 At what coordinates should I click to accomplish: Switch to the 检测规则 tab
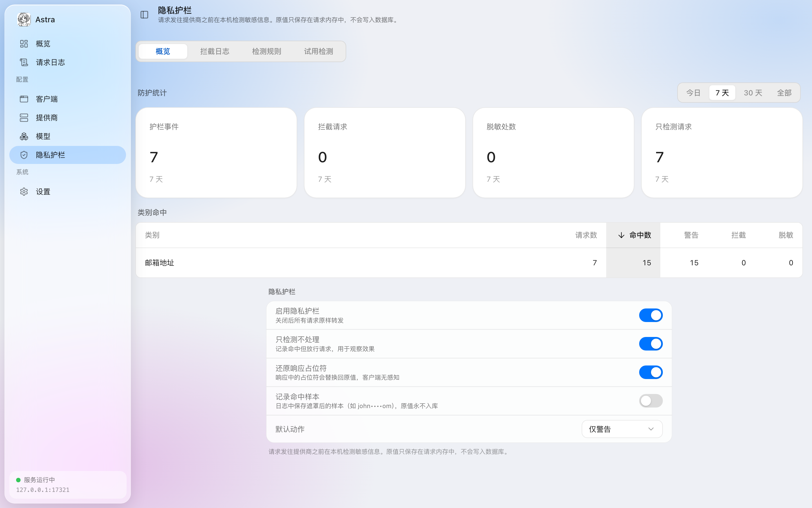tap(267, 51)
